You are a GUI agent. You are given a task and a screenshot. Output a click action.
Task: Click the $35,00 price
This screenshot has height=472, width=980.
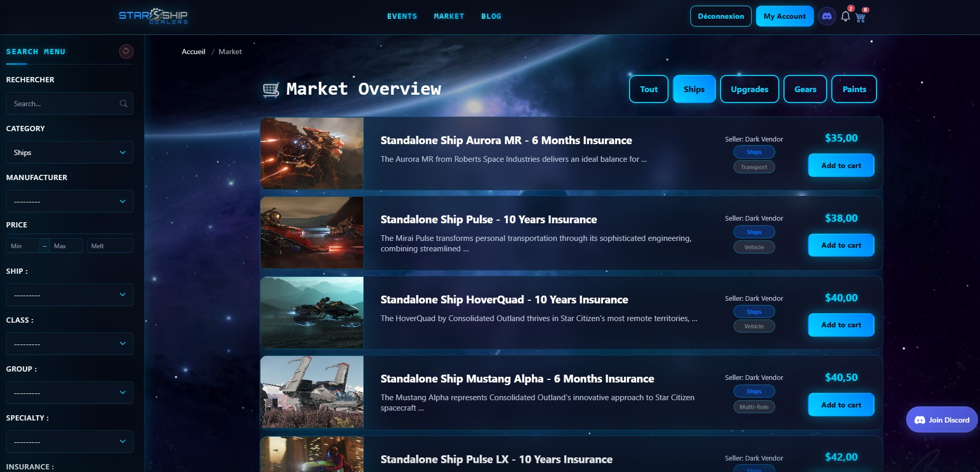(x=841, y=138)
